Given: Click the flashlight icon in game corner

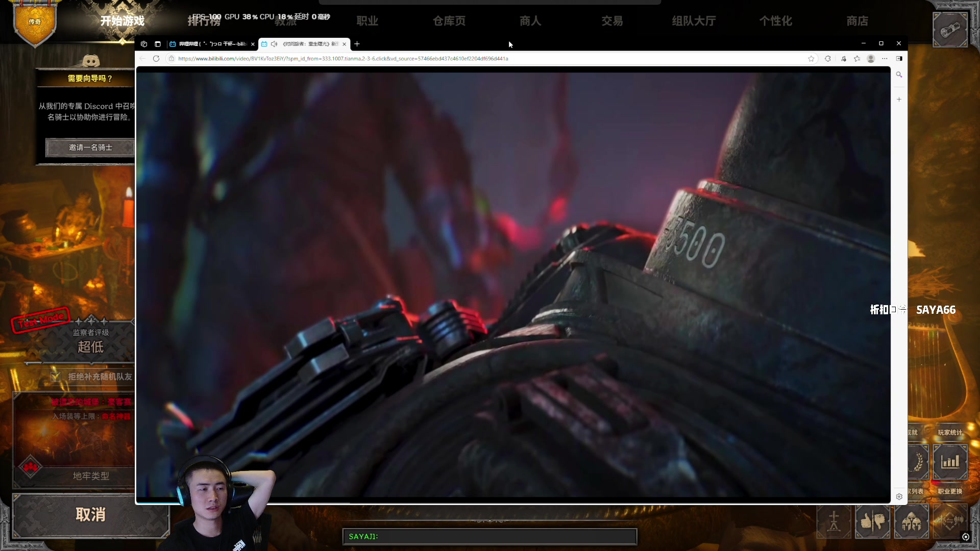Looking at the screenshot, I should pos(950,30).
